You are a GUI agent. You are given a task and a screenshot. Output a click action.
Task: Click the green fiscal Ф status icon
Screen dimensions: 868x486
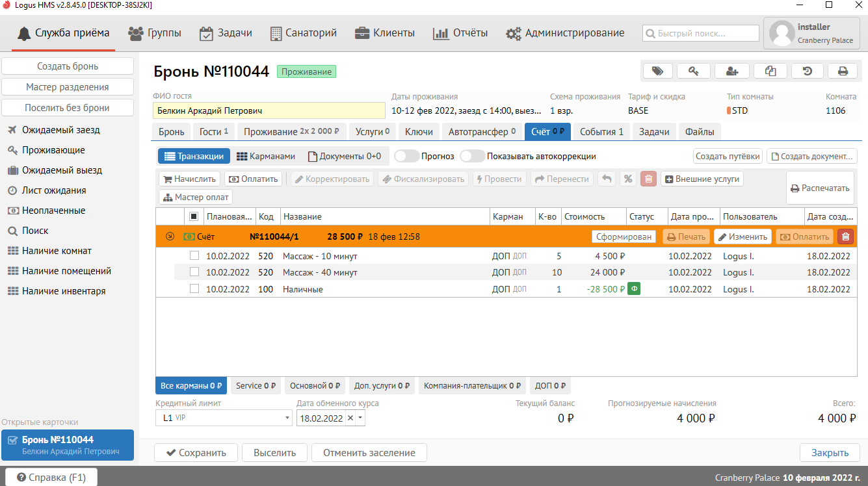pos(633,289)
